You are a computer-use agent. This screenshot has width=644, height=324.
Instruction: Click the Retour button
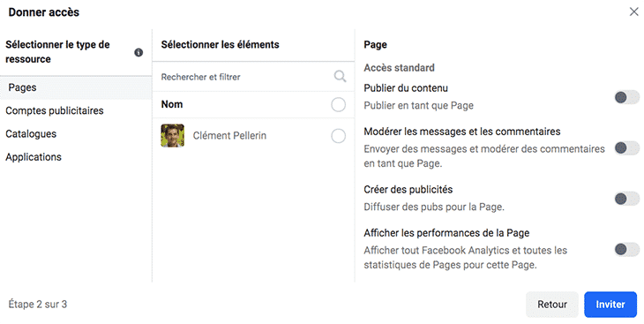pyautogui.click(x=552, y=305)
